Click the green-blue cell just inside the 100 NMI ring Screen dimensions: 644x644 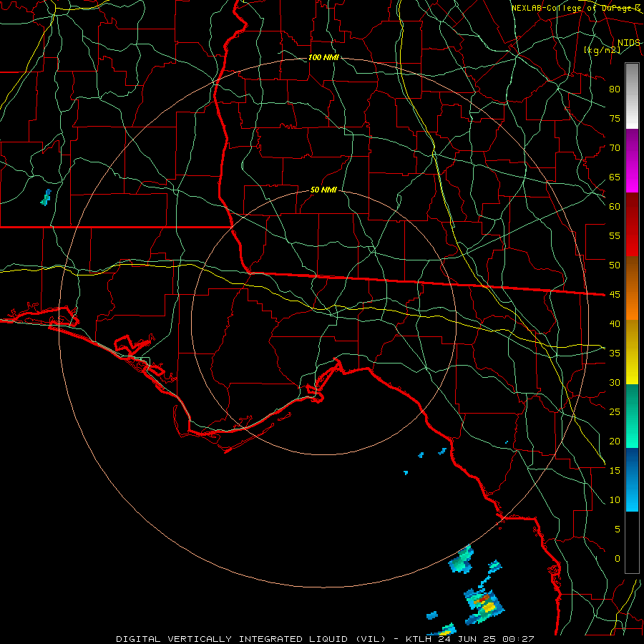pos(462,560)
